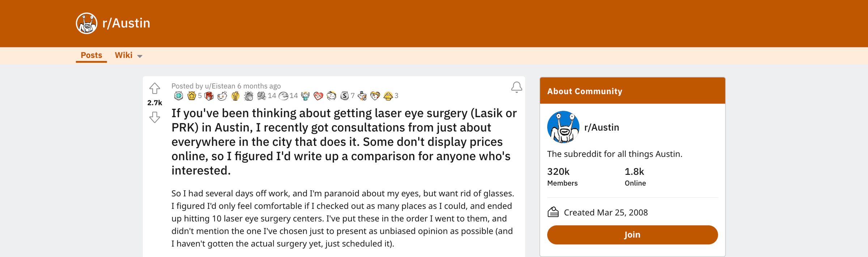The height and width of the screenshot is (257, 868).
Task: Click the gold star award icon
Action: (192, 96)
